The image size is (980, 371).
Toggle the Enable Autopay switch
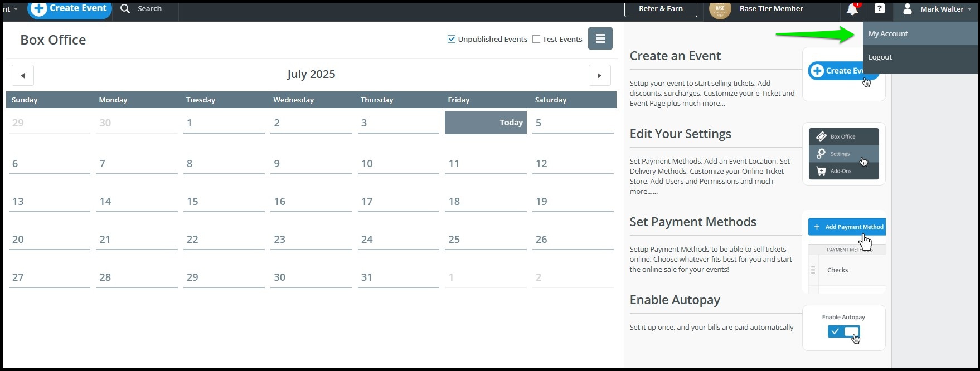(x=843, y=331)
